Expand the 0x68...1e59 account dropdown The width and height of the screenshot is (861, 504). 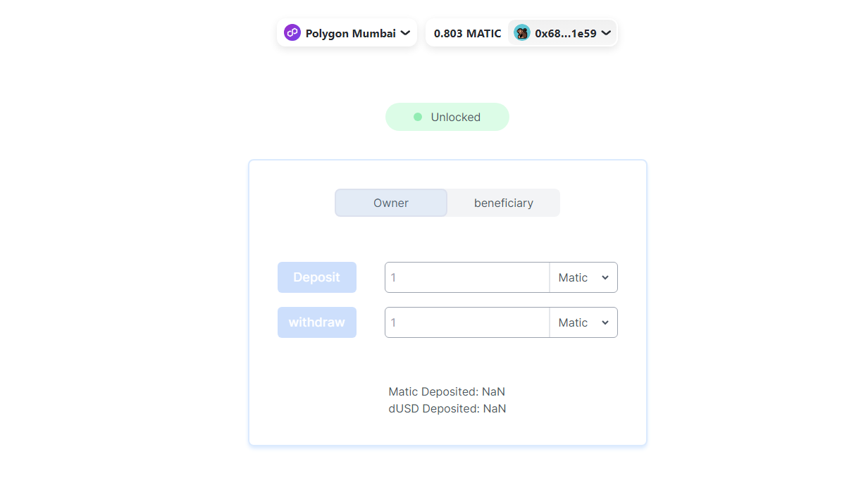click(x=562, y=32)
